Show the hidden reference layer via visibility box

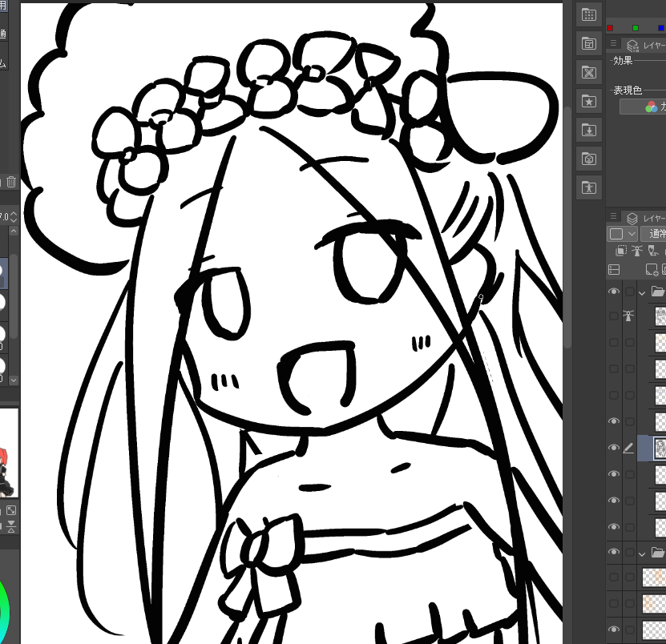[614, 316]
